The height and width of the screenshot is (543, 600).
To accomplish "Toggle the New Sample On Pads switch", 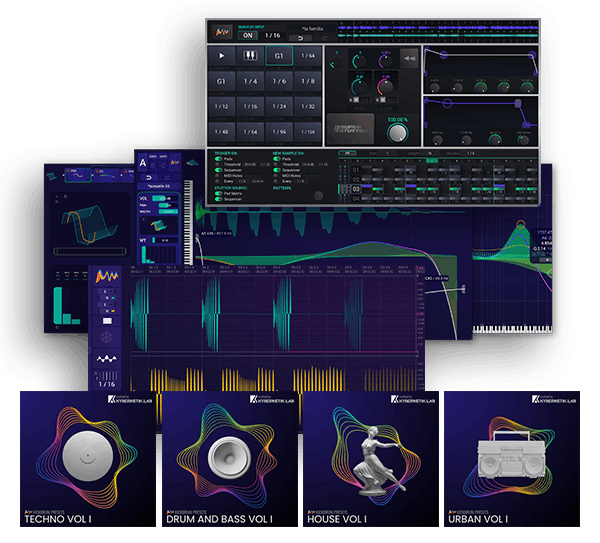I will coord(277,159).
